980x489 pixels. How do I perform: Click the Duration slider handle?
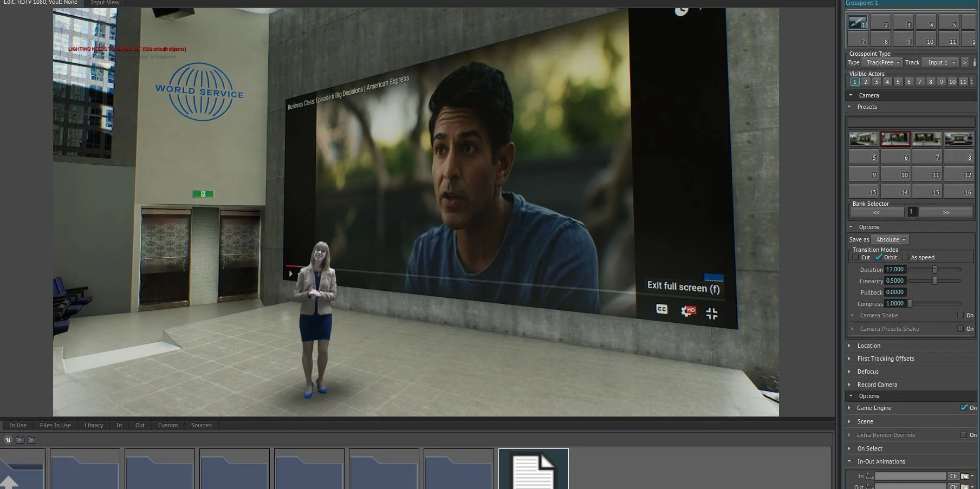point(934,269)
